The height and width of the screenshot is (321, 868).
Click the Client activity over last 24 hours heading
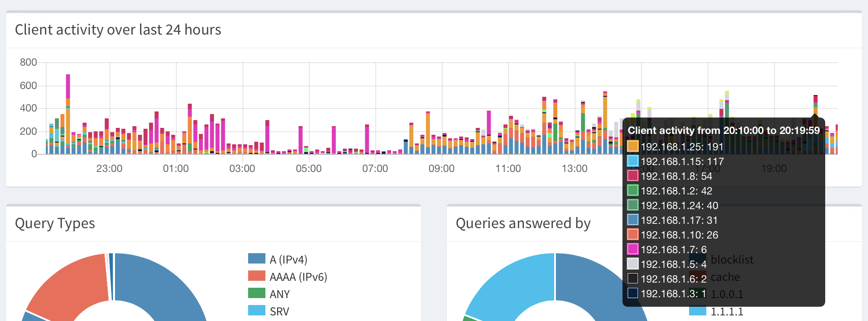(x=118, y=30)
